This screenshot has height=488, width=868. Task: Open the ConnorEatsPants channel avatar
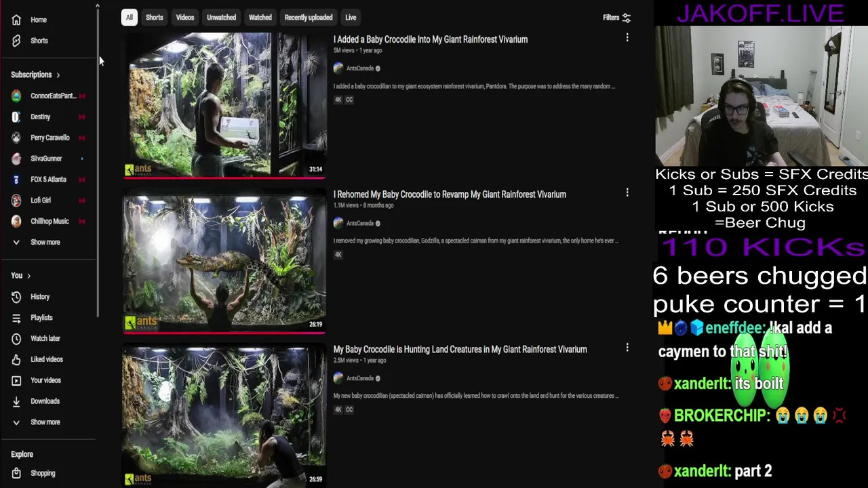[16, 96]
